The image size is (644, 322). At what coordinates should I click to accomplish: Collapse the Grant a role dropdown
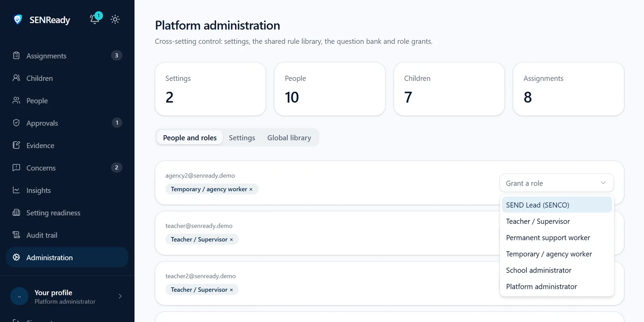click(557, 183)
